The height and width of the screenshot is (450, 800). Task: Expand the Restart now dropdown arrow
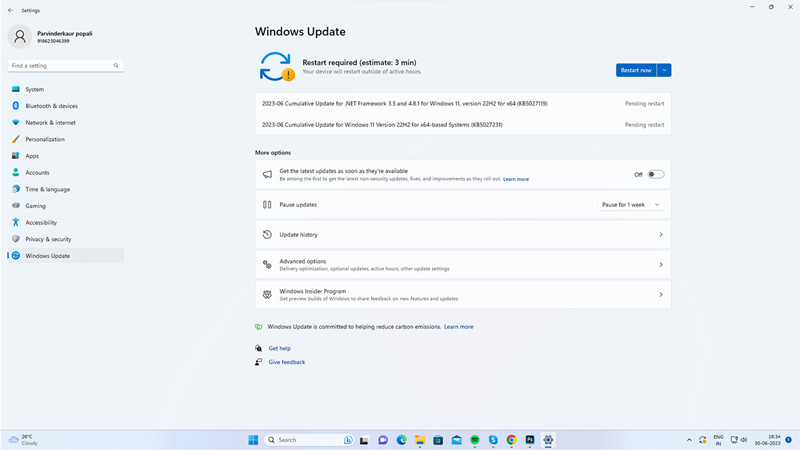(x=664, y=70)
